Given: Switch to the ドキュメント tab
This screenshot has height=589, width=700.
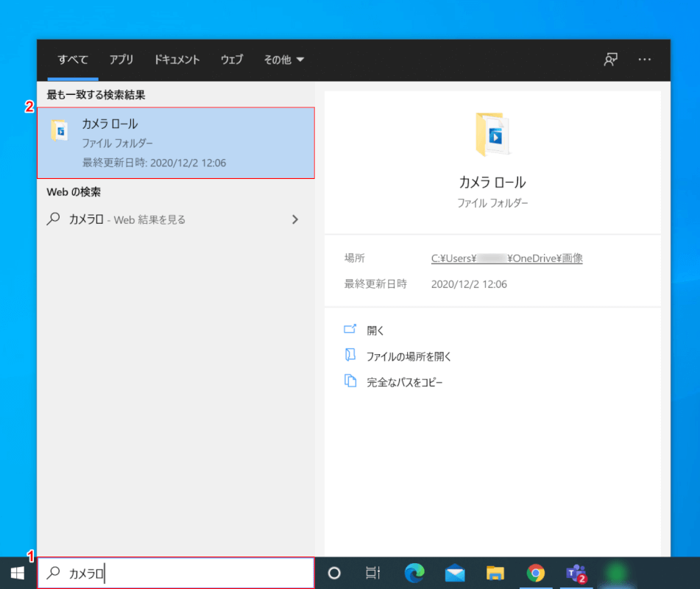Looking at the screenshot, I should pyautogui.click(x=177, y=60).
